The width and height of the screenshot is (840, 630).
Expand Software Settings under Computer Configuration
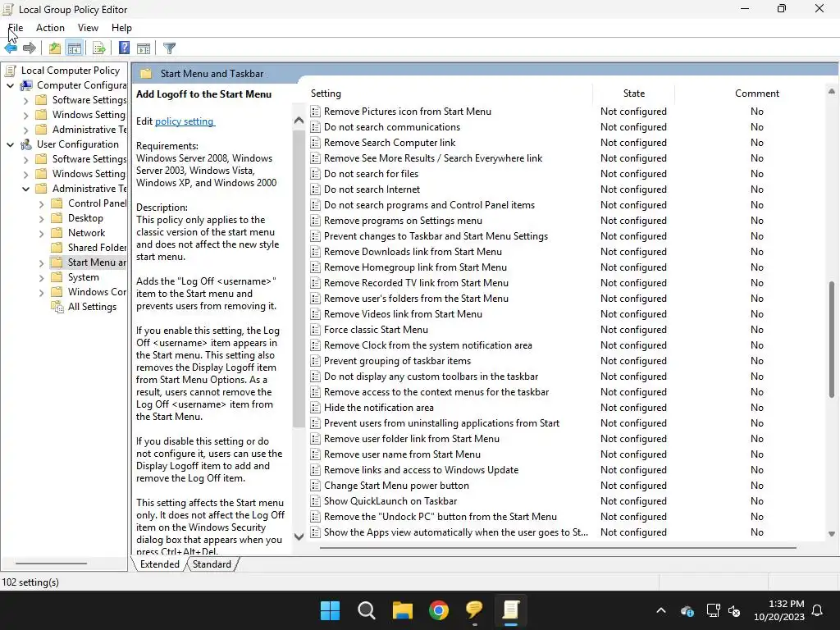click(x=25, y=100)
